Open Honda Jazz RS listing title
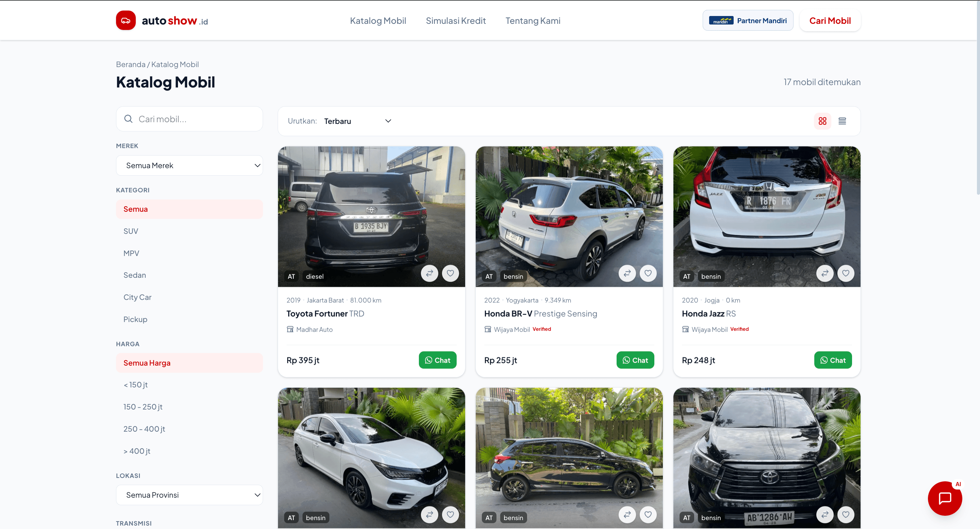 click(x=709, y=314)
